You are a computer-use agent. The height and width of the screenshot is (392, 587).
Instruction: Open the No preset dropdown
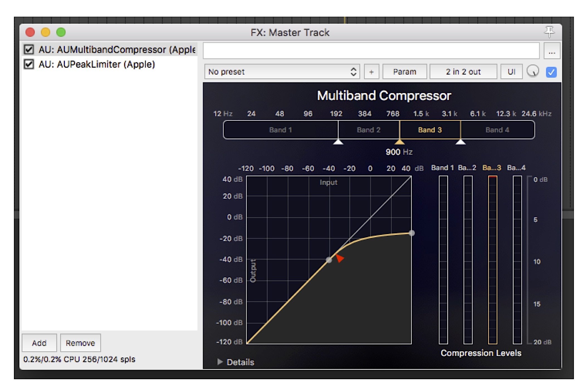click(282, 72)
